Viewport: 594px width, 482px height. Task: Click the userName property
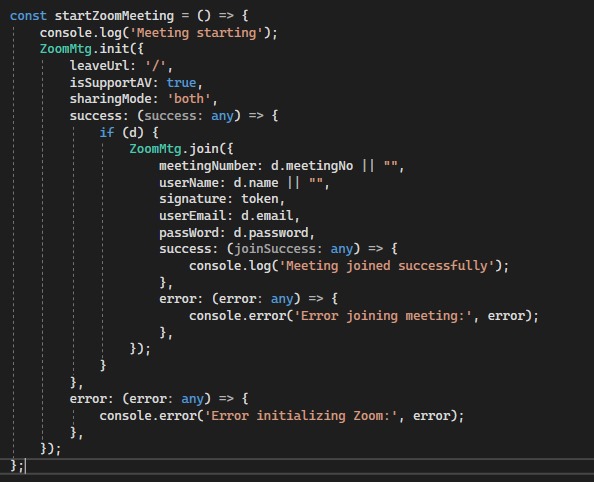[189, 183]
